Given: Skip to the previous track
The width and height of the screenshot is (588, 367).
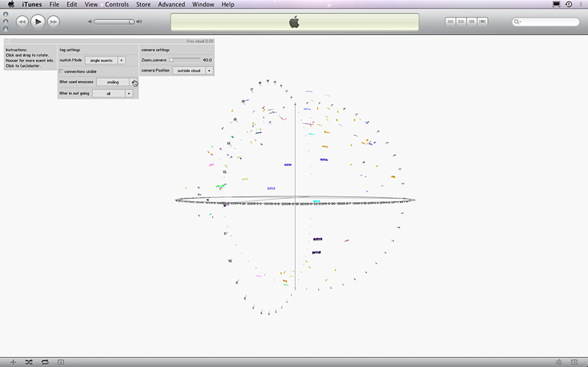Looking at the screenshot, I should point(22,22).
